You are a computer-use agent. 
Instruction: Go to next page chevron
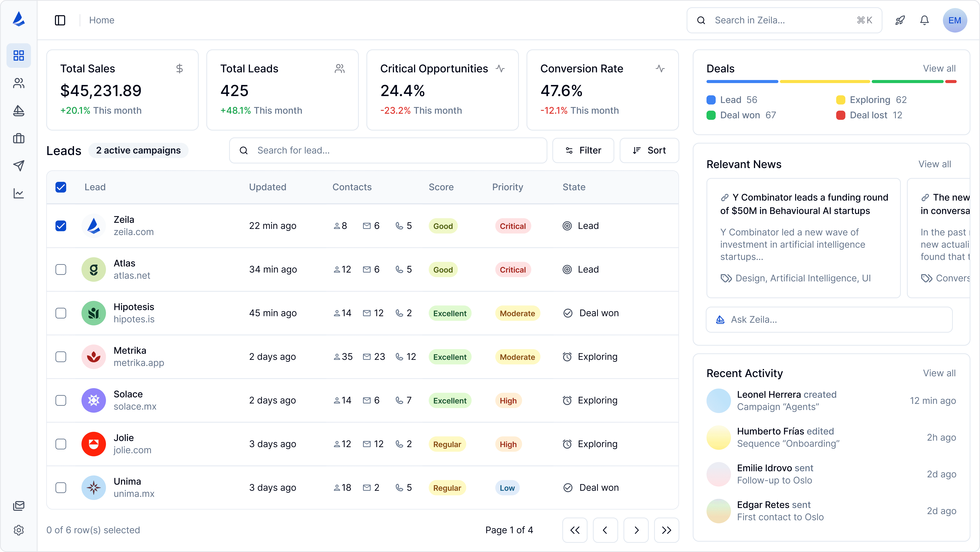click(x=636, y=530)
